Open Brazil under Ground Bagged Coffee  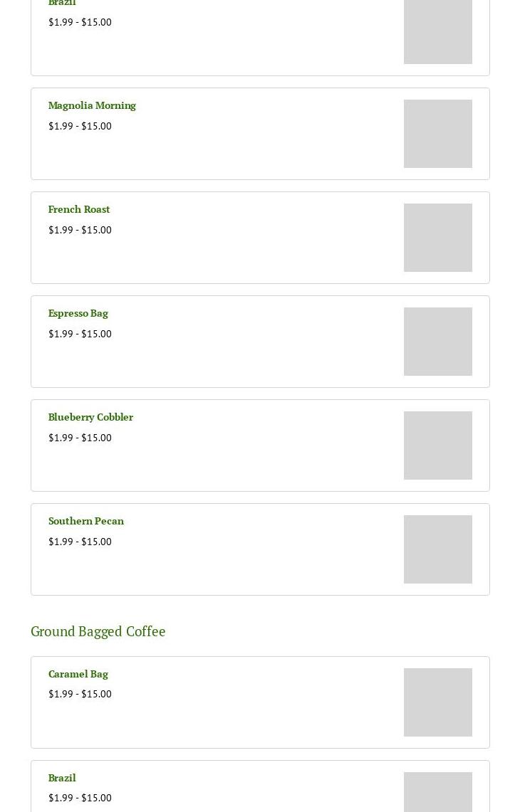[x=62, y=778]
